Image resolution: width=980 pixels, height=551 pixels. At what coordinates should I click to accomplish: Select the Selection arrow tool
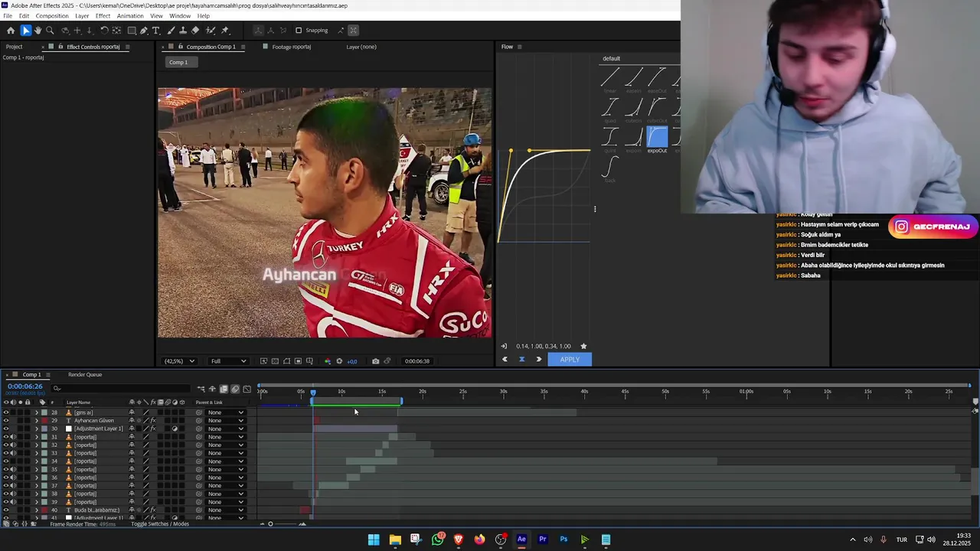pyautogui.click(x=26, y=31)
